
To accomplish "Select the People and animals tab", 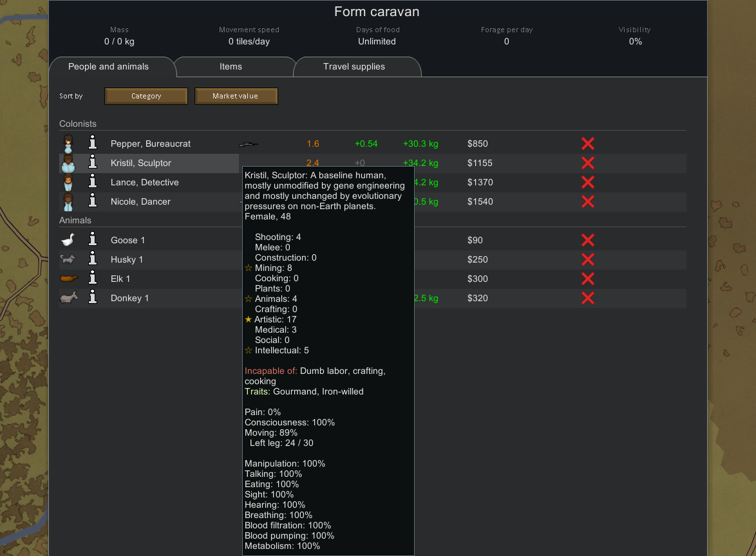I will coord(108,67).
